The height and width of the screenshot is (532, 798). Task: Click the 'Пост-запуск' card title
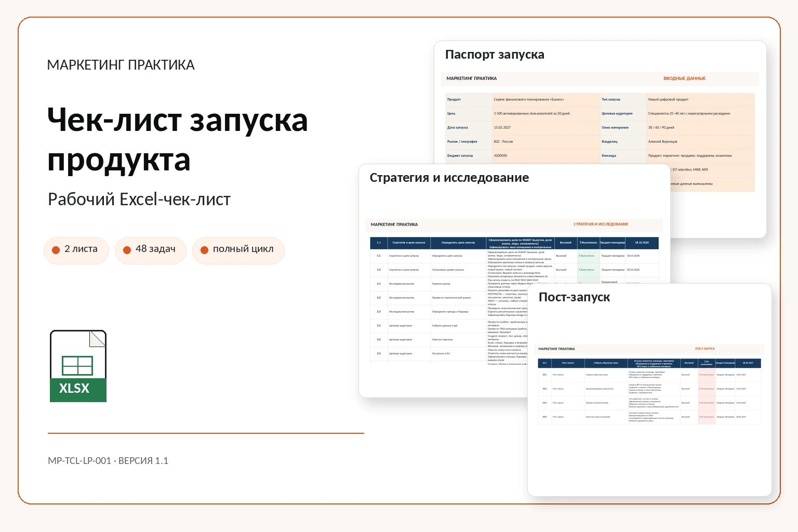tap(575, 297)
